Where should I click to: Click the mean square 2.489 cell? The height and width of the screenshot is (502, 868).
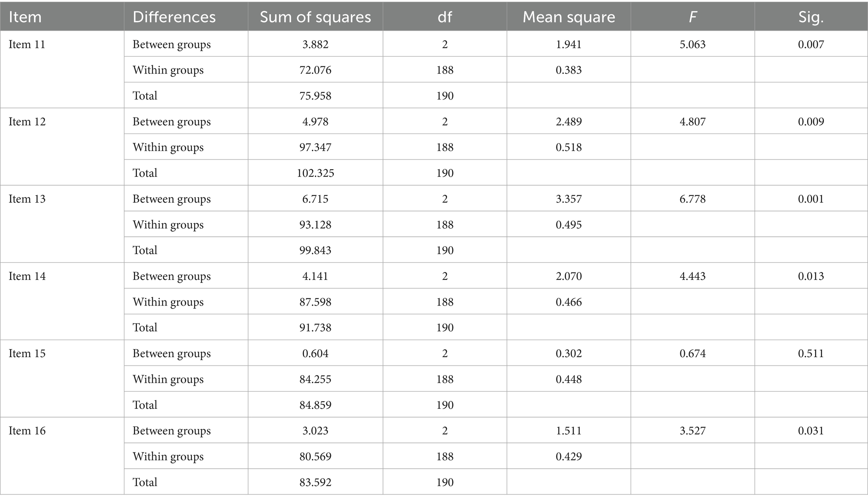pyautogui.click(x=569, y=121)
